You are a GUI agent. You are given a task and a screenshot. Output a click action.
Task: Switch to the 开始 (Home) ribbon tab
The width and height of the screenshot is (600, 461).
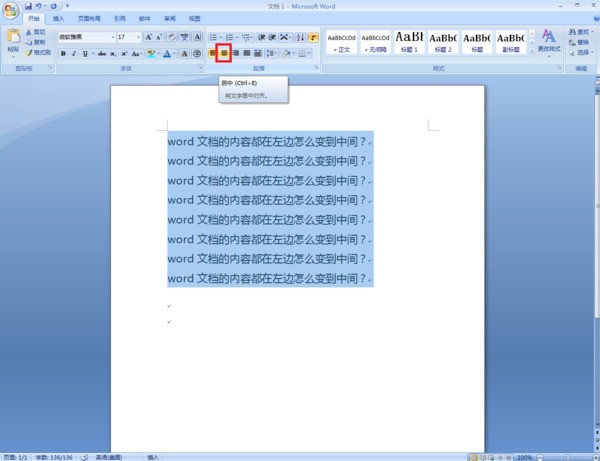[x=34, y=18]
